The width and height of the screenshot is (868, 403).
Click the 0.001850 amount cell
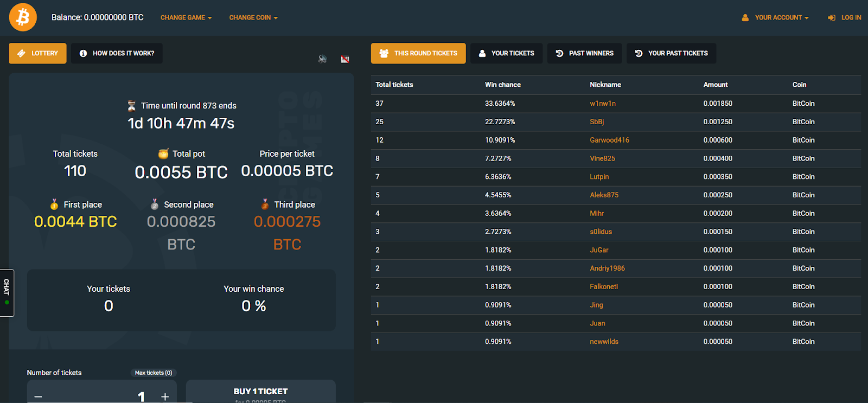point(718,104)
